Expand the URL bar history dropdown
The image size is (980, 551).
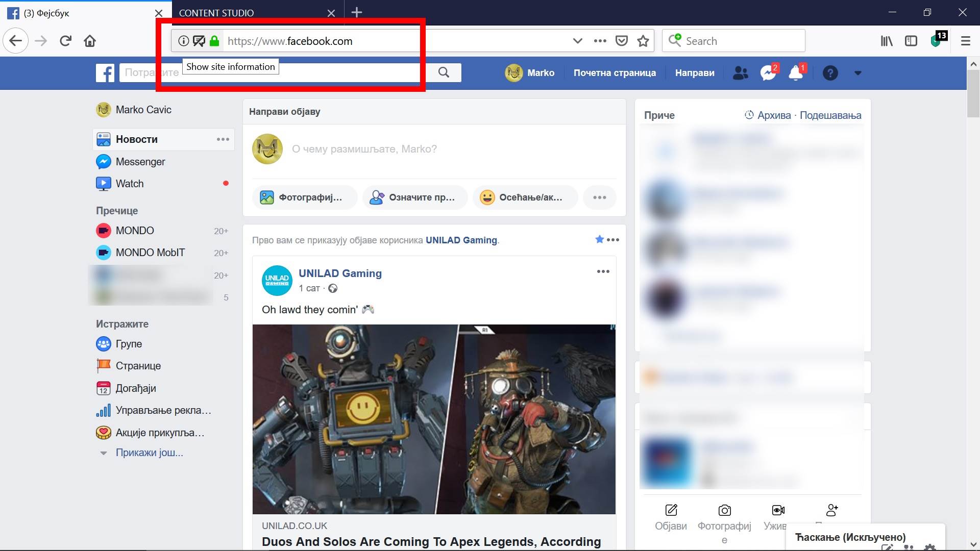click(577, 41)
